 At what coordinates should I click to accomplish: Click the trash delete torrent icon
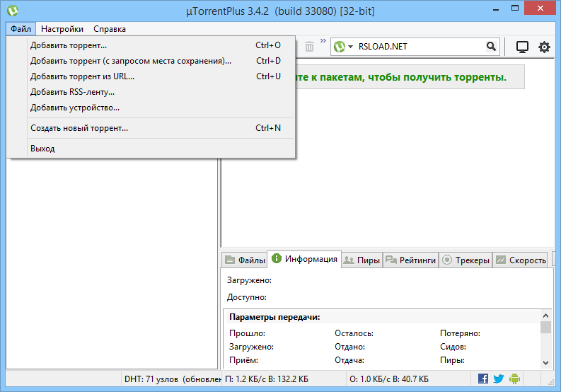point(309,47)
